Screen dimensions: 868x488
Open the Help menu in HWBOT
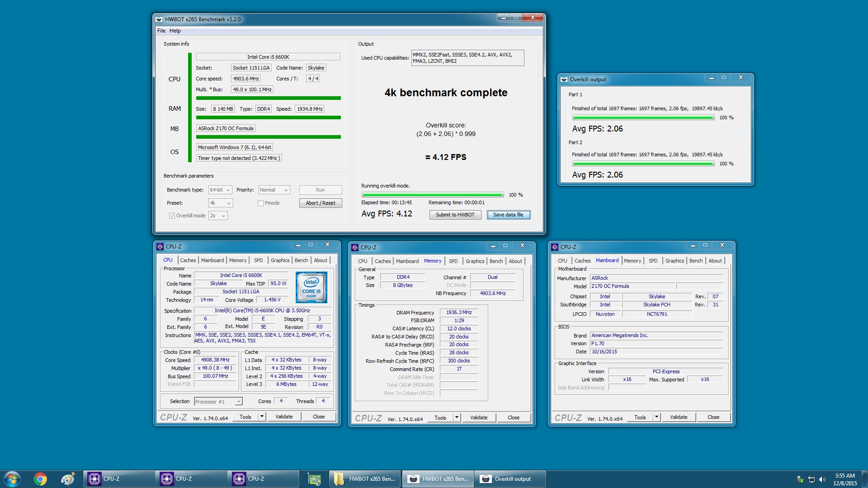(175, 31)
